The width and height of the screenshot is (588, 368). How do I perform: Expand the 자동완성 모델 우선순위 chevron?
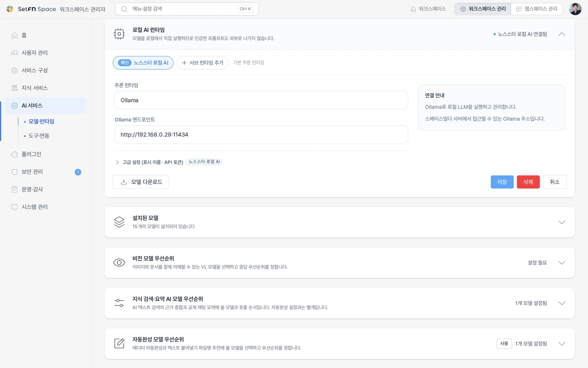click(x=562, y=343)
